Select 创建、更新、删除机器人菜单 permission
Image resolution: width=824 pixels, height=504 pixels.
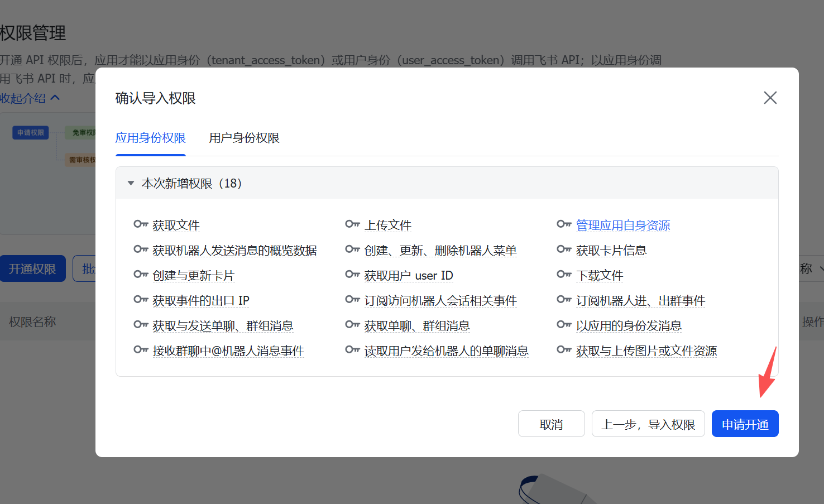[440, 251]
